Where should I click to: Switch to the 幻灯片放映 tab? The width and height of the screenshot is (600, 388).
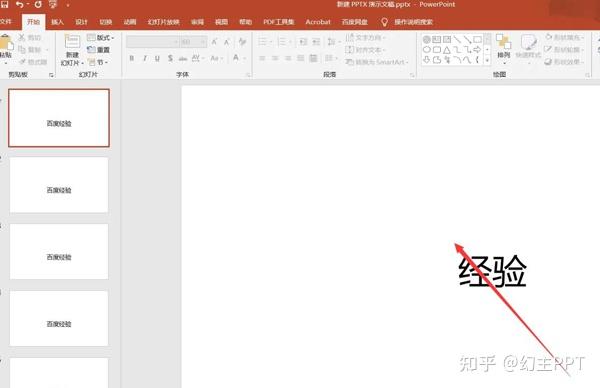click(x=163, y=22)
